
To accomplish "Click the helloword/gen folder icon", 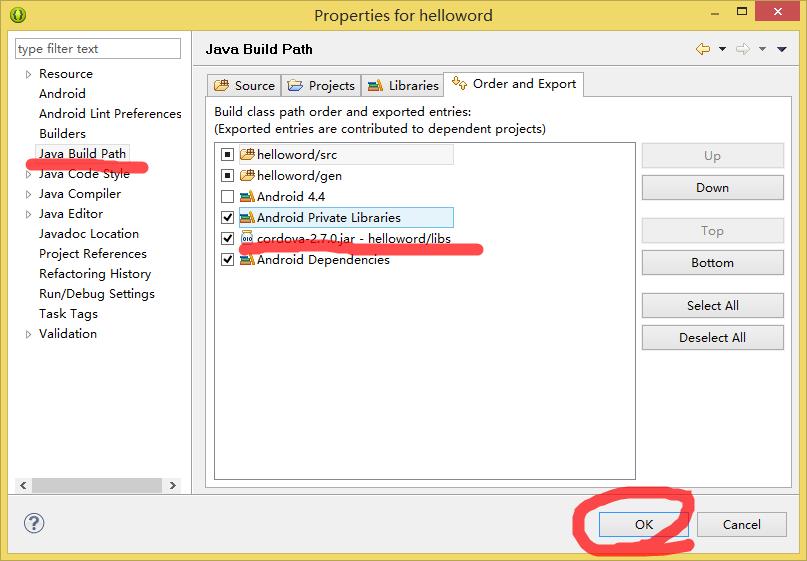I will click(248, 175).
